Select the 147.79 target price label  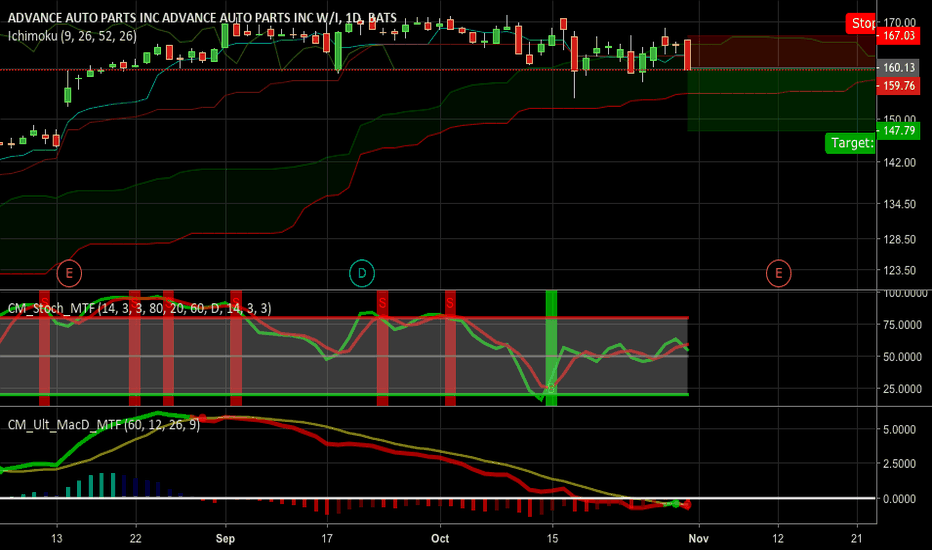[x=898, y=130]
